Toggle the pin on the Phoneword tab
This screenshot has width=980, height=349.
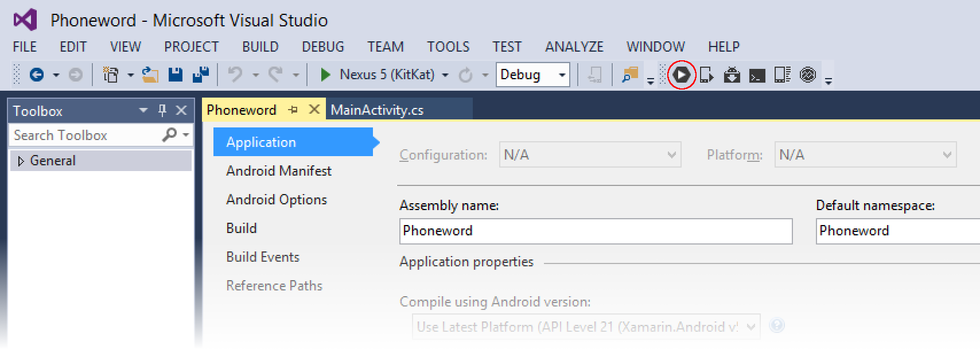(x=293, y=110)
